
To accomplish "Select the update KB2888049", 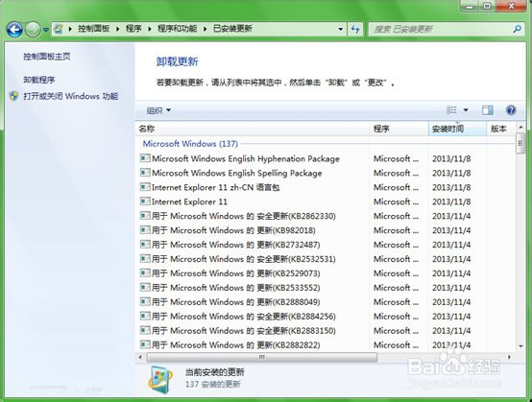I will (235, 302).
